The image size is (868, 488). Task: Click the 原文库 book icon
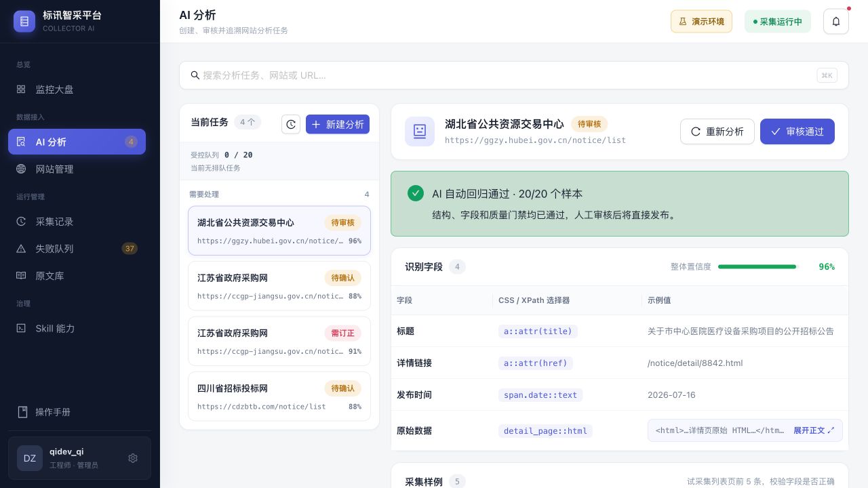tap(21, 276)
